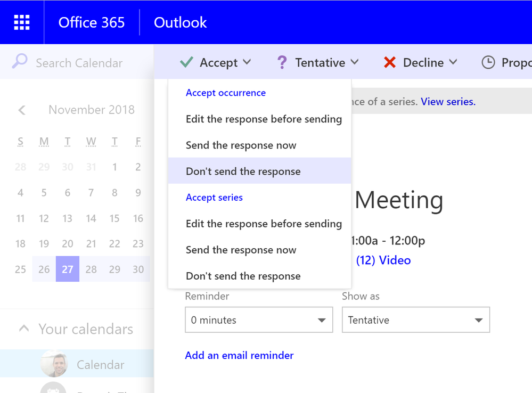Open the Show as Tentative dropdown
The height and width of the screenshot is (393, 532).
[x=416, y=320]
